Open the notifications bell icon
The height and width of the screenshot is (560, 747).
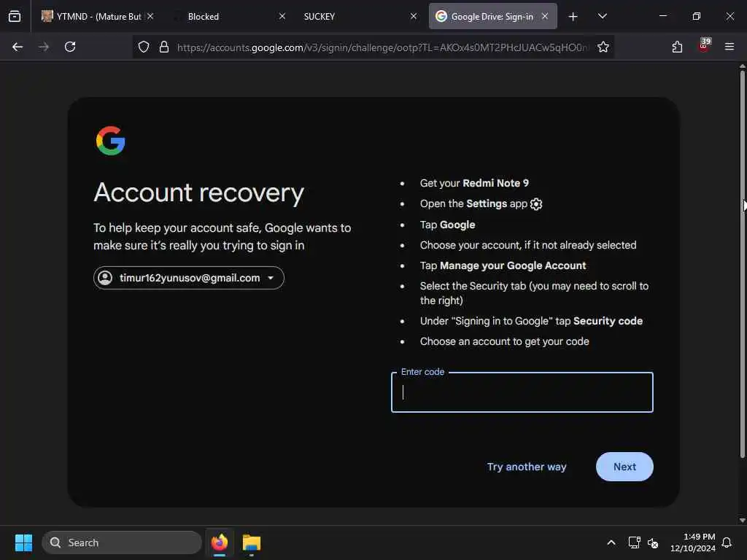click(727, 542)
